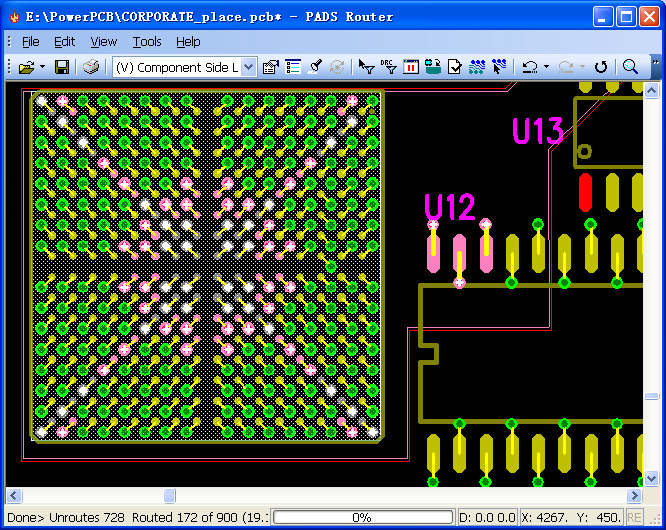This screenshot has width=666, height=530.
Task: Click the Redraw refresh arrow icon
Action: [601, 67]
